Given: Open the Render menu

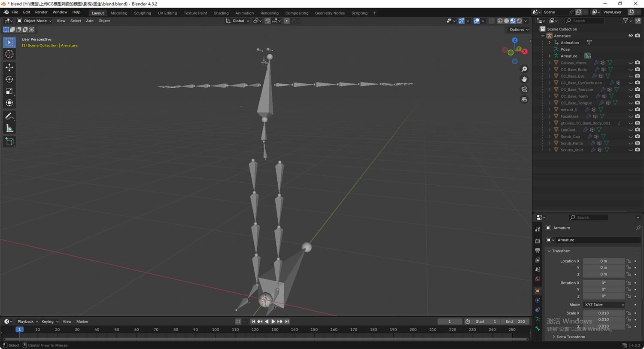Looking at the screenshot, I should pos(41,12).
